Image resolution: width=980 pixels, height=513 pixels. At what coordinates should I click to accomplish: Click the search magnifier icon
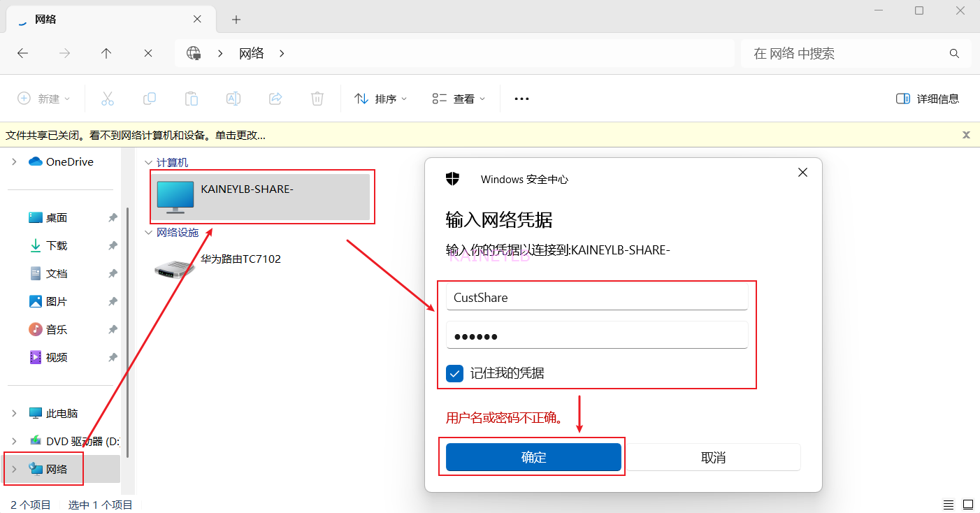(954, 53)
